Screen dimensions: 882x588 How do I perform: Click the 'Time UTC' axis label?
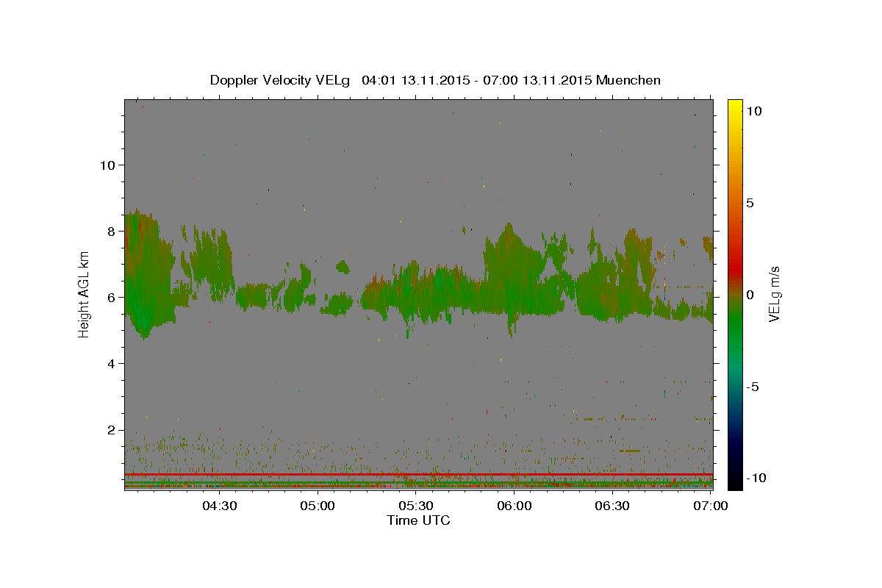[x=418, y=520]
